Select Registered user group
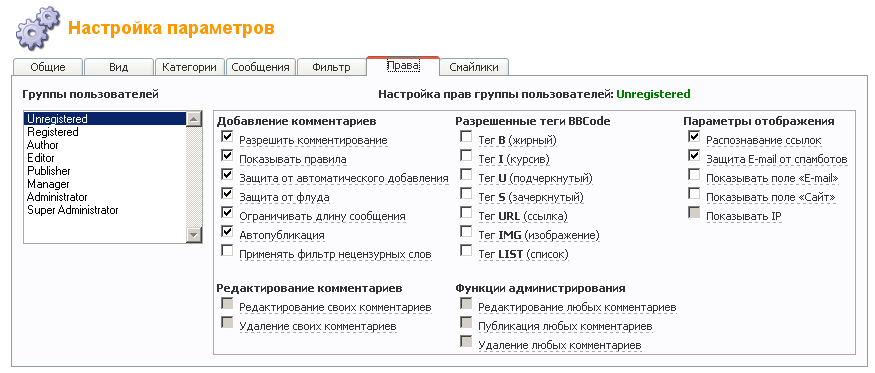 pyautogui.click(x=105, y=132)
